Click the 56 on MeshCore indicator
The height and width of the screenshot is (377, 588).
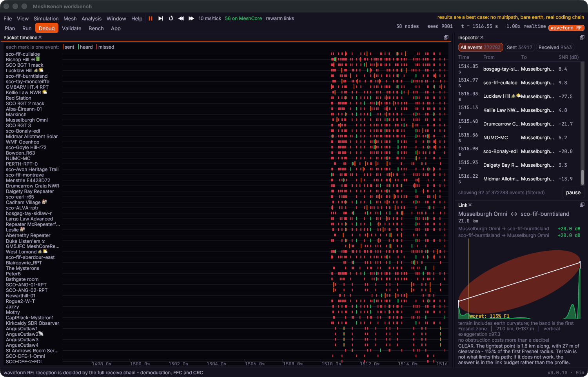(243, 18)
